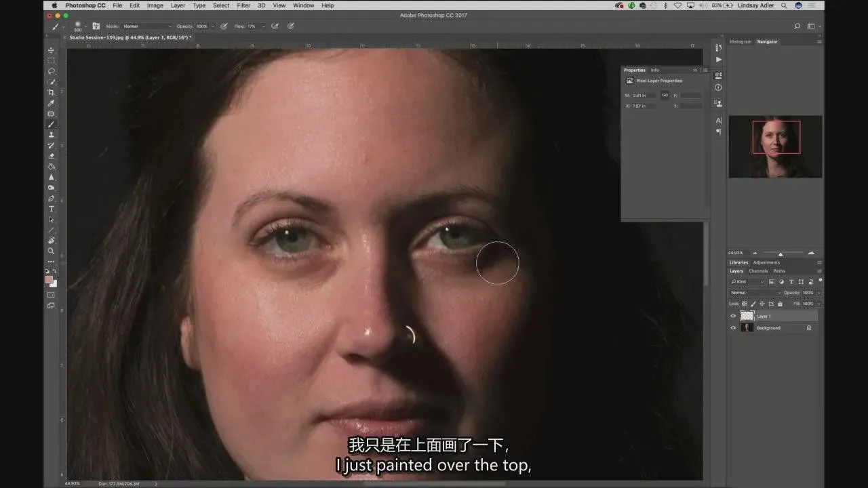
Task: Select the Lasso tool
Action: tap(51, 71)
